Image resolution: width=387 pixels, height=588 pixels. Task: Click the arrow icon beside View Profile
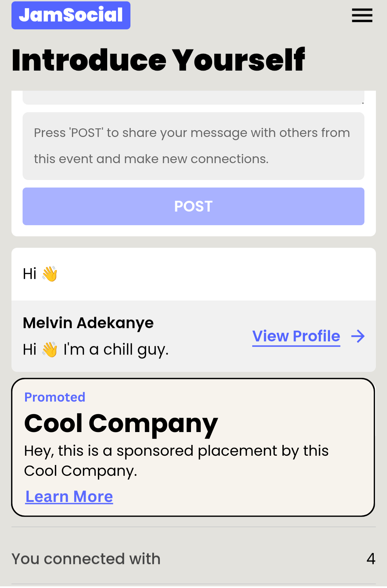tap(358, 336)
